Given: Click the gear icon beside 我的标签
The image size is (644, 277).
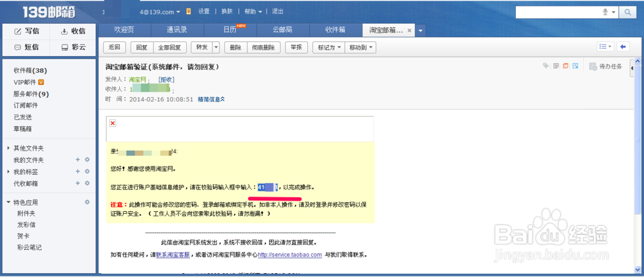Looking at the screenshot, I should coord(87,171).
